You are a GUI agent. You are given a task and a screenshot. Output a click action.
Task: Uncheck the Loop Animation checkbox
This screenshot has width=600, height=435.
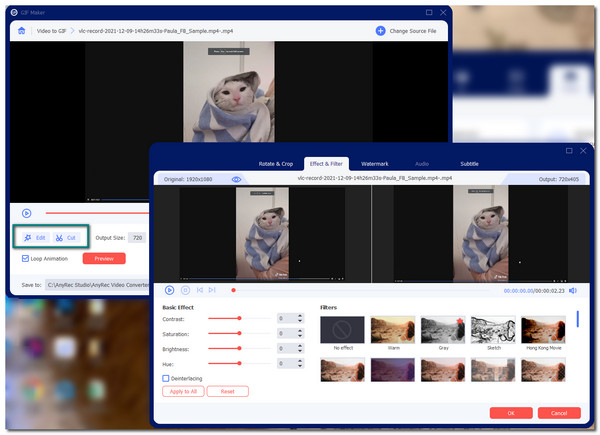click(26, 258)
